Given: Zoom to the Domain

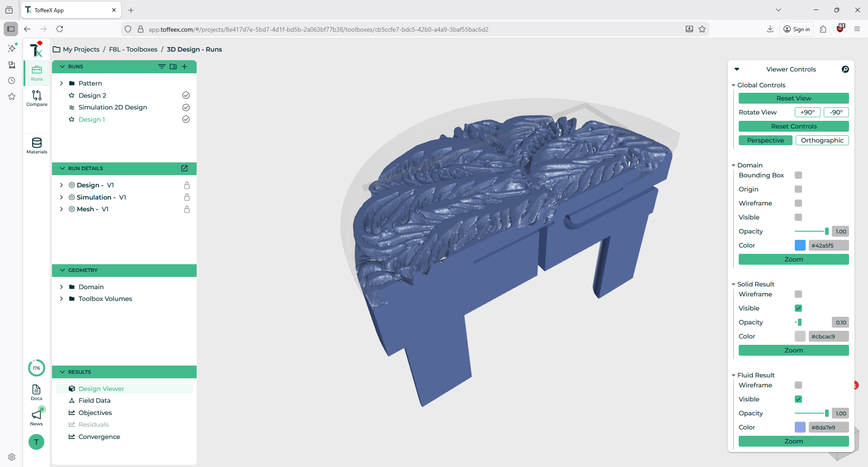Looking at the screenshot, I should [x=793, y=259].
